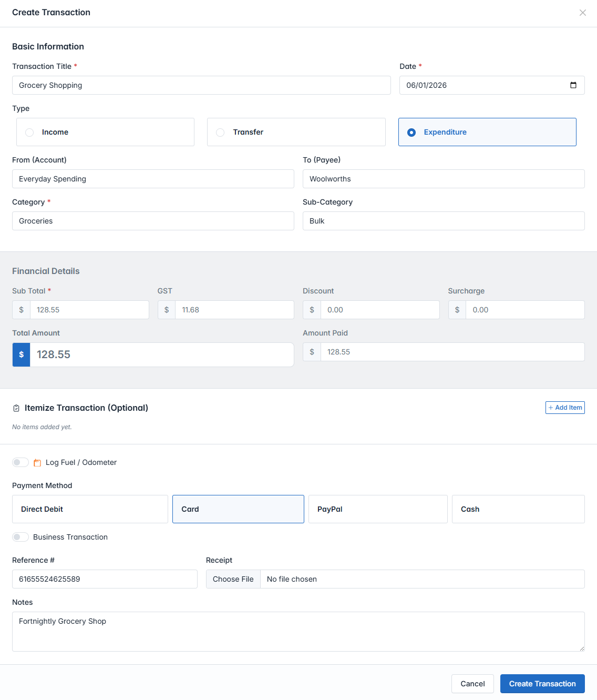Choose Cash payment method
597x700 pixels.
pos(518,509)
